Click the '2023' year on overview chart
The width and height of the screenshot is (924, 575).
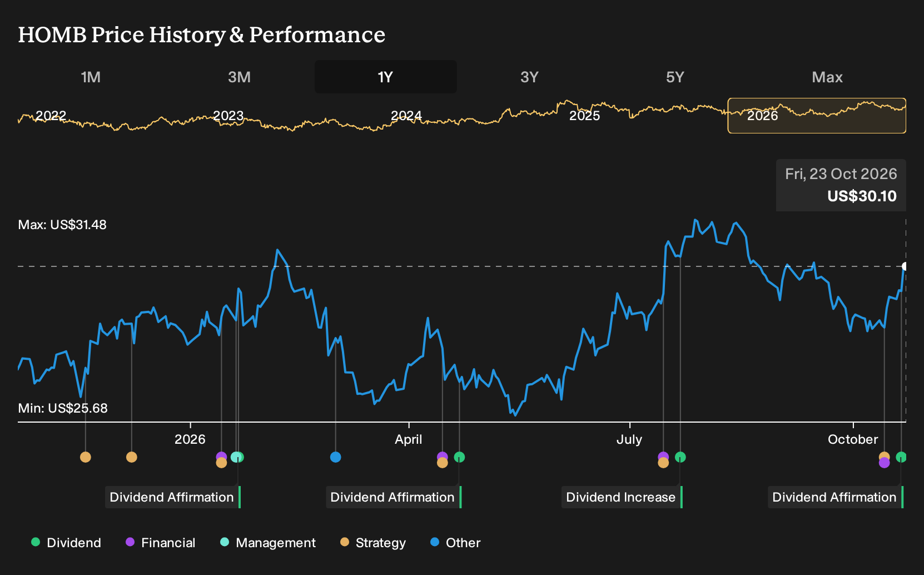[x=228, y=116]
